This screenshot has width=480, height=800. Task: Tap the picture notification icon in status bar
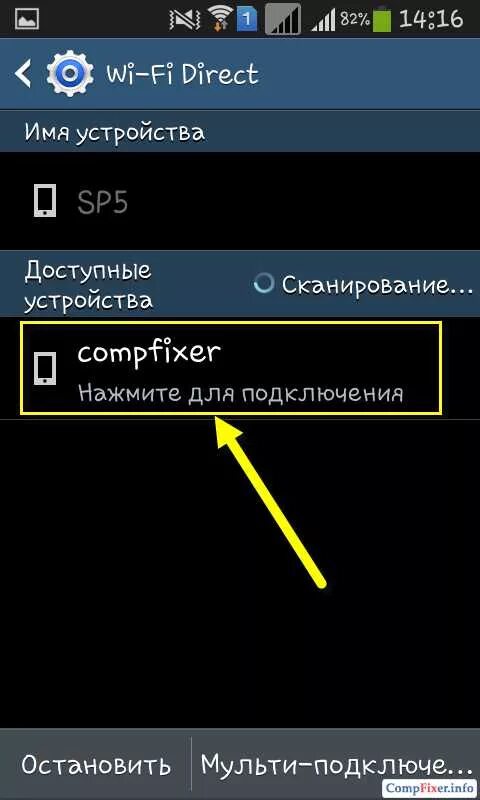click(27, 19)
